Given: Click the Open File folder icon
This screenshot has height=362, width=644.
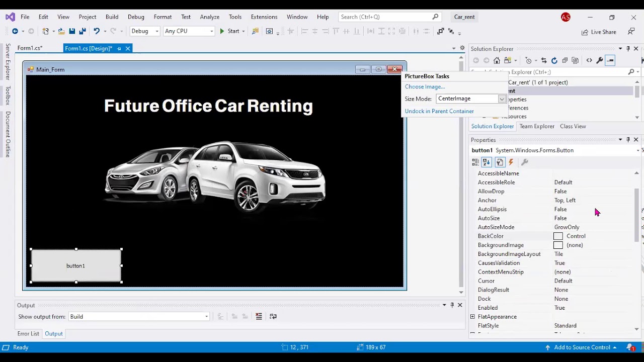Looking at the screenshot, I should pyautogui.click(x=61, y=31).
